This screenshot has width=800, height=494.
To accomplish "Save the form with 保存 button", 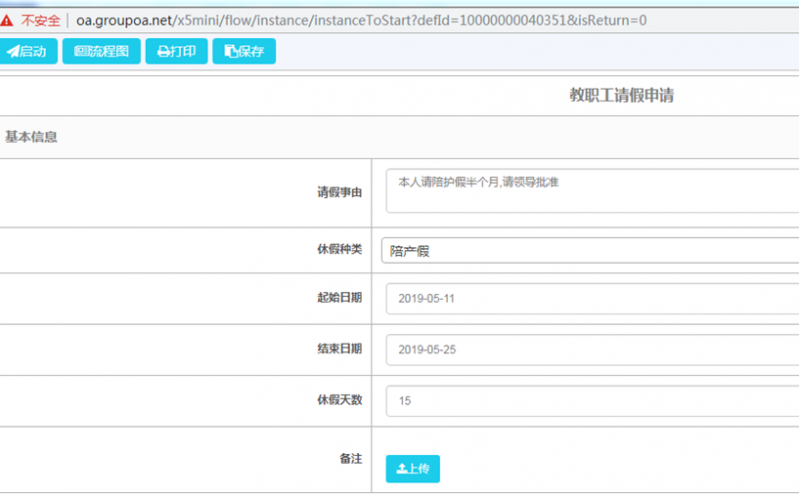I will click(244, 51).
